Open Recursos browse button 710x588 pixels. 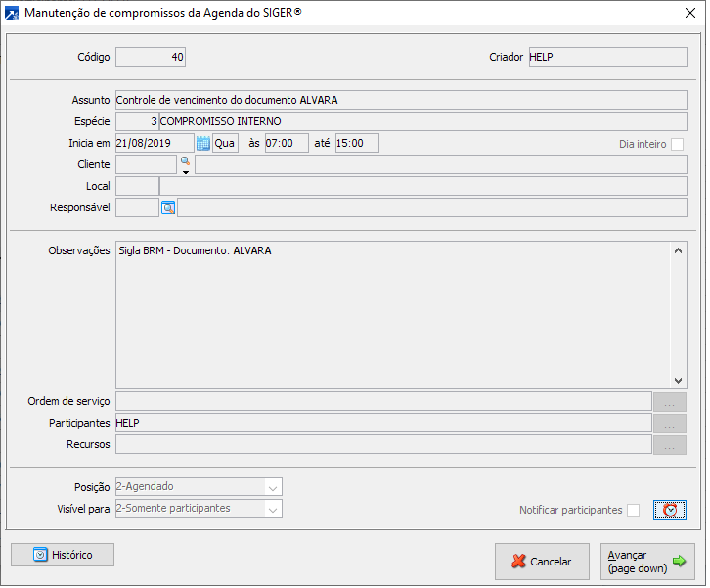[669, 446]
